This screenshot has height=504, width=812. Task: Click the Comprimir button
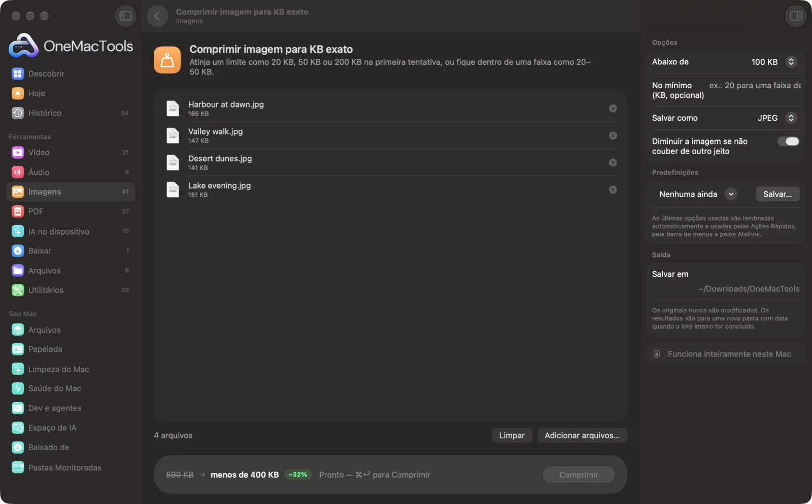coord(579,475)
